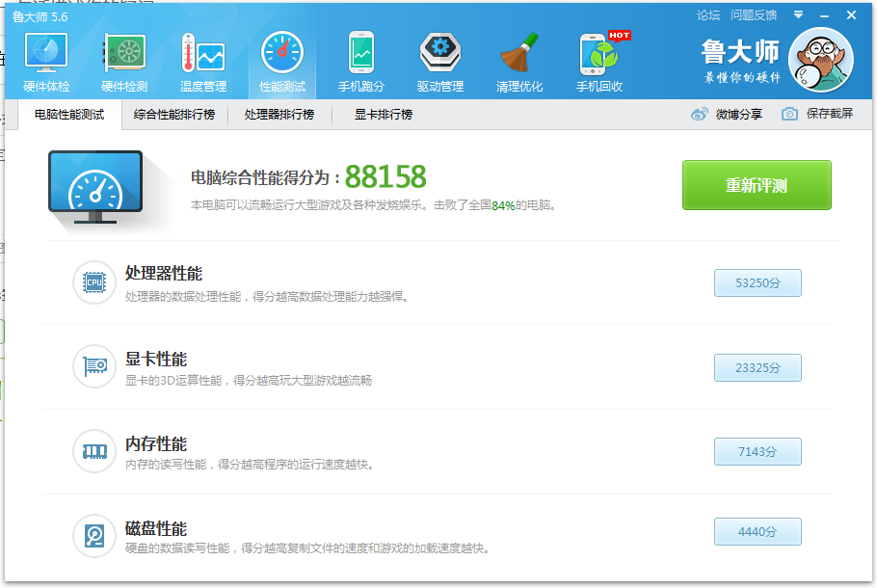Share result via 微博分享
The width and height of the screenshot is (877, 588).
tap(701, 114)
